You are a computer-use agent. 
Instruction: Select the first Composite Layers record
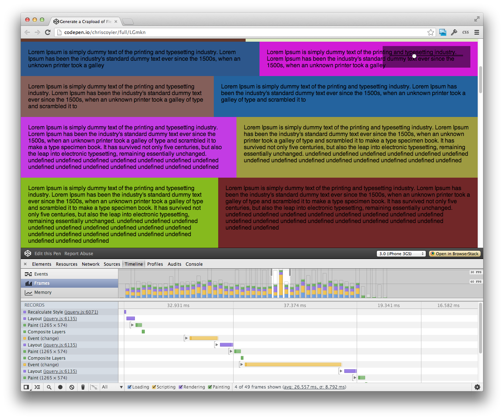tap(69, 332)
